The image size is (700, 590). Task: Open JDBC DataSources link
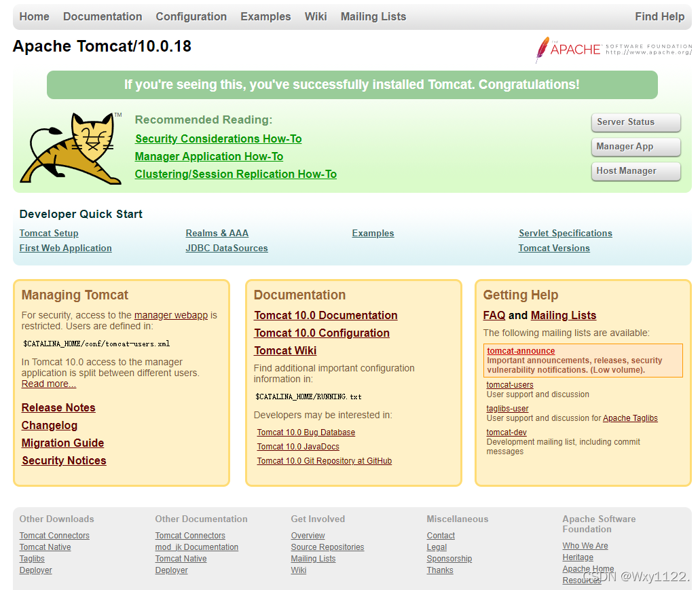tap(227, 248)
